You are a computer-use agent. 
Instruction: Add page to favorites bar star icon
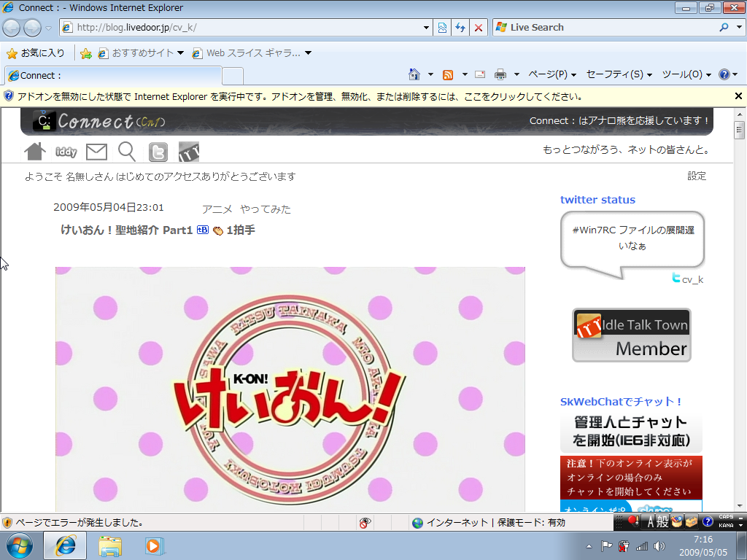(x=86, y=53)
